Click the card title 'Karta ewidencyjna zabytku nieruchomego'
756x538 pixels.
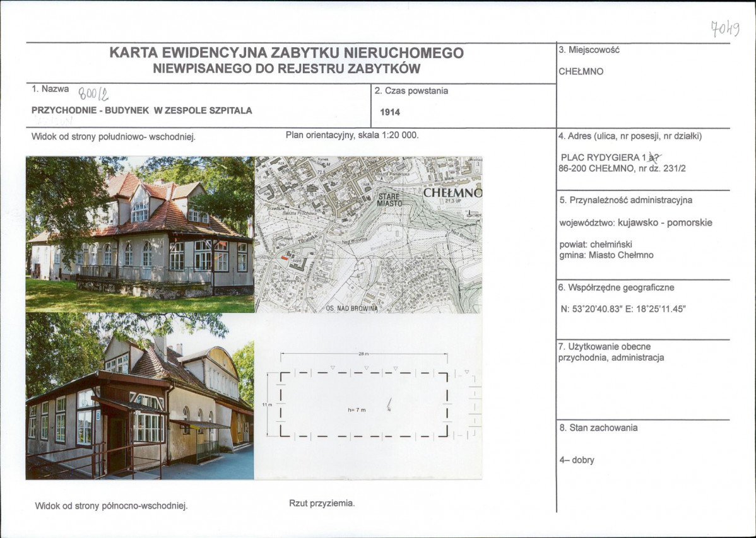pos(286,53)
